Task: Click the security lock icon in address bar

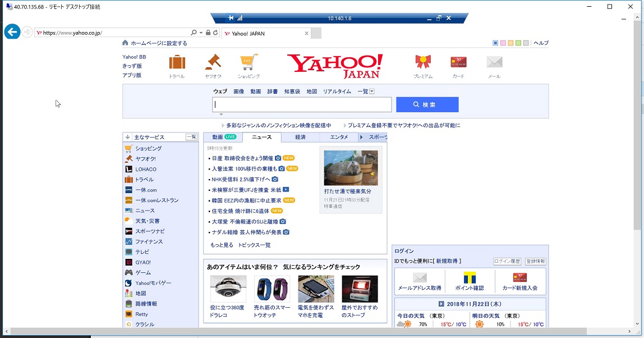Action: [x=208, y=33]
